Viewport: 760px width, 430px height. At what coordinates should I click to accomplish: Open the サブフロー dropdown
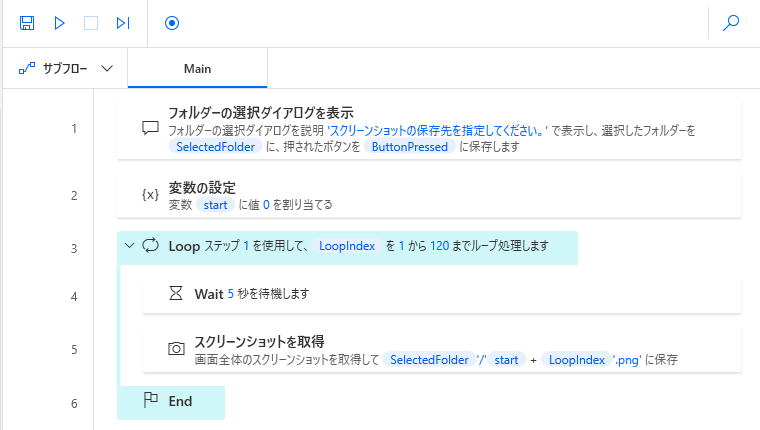tap(66, 69)
